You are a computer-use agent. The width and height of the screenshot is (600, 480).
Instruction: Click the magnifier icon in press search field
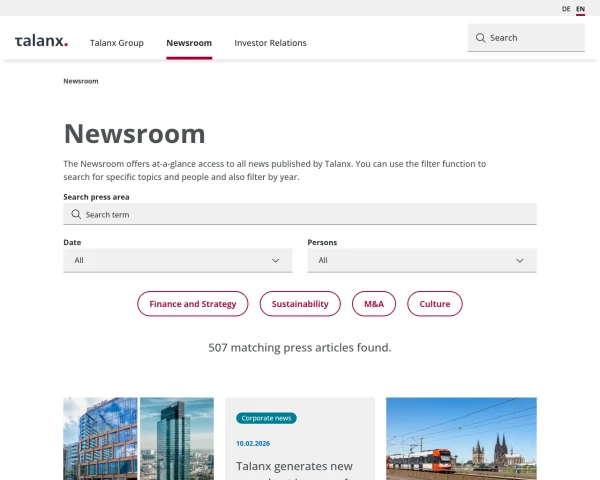pos(76,214)
